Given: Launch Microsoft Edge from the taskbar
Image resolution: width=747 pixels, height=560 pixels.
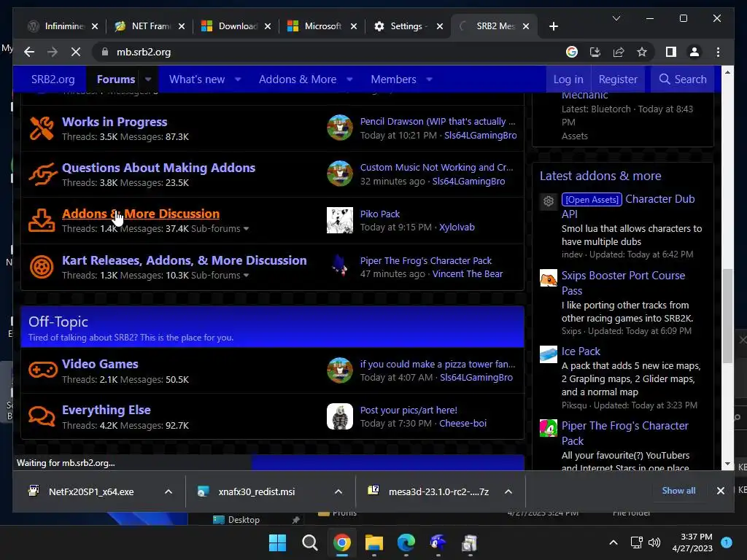Looking at the screenshot, I should click(406, 542).
